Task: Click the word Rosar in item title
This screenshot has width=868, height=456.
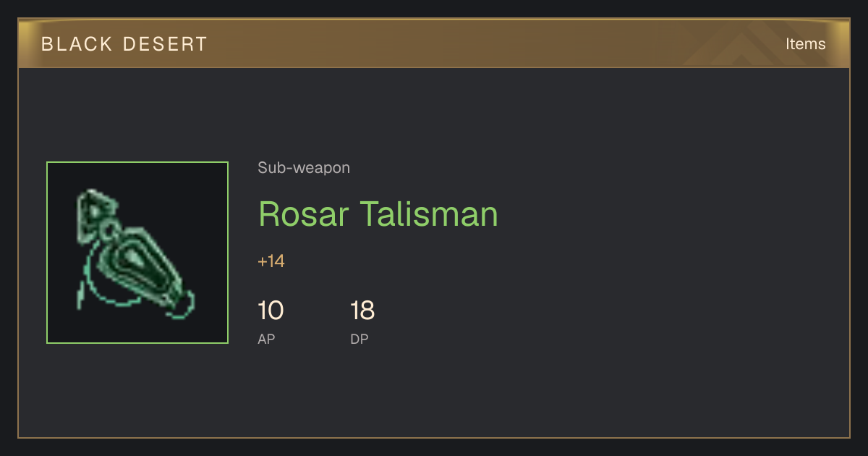Action: (x=304, y=214)
